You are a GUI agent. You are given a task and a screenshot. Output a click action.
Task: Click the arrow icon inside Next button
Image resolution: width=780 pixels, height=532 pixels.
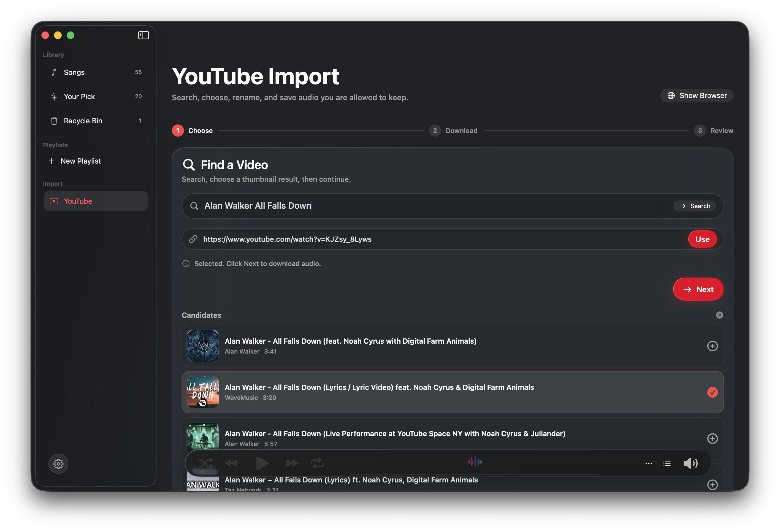tap(687, 289)
